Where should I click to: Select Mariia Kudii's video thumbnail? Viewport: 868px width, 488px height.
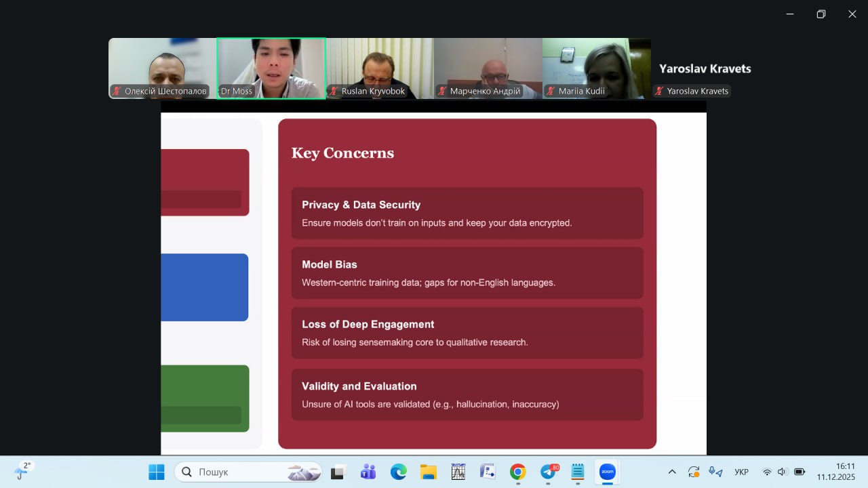click(597, 68)
